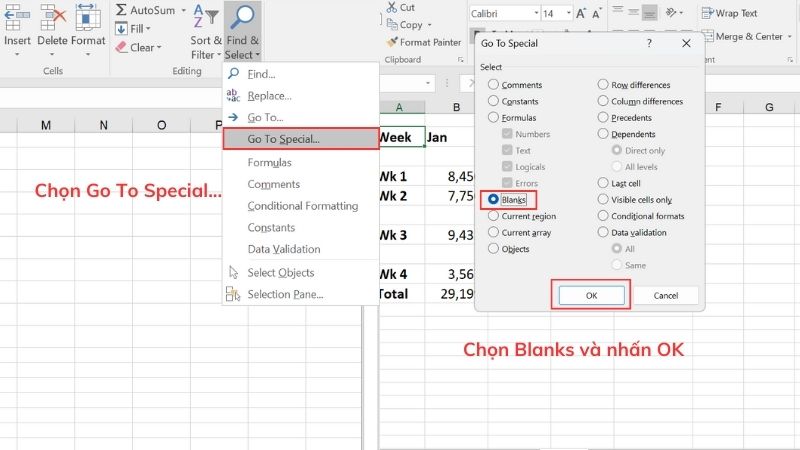Click the Wrap Text icon

tap(707, 13)
